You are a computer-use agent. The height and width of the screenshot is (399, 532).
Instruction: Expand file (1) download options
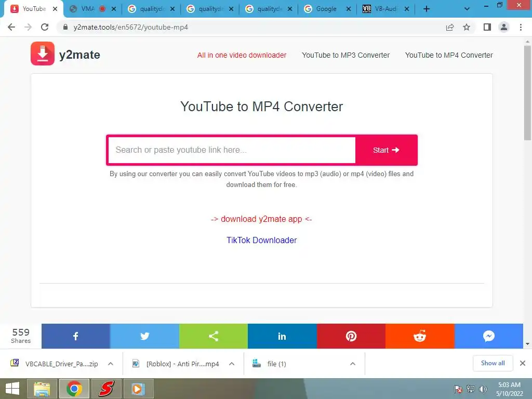click(x=353, y=364)
